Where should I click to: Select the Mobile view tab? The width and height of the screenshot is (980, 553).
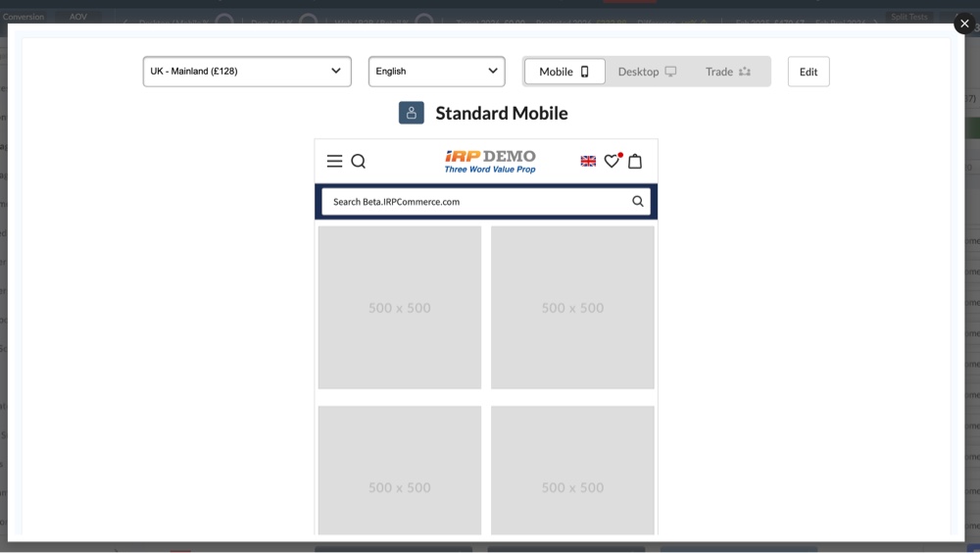tap(564, 72)
